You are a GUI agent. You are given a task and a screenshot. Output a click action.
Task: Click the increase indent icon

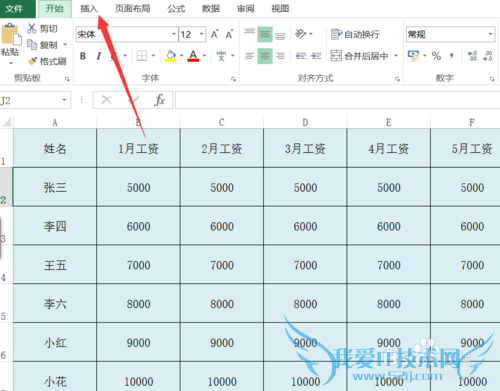(x=316, y=56)
